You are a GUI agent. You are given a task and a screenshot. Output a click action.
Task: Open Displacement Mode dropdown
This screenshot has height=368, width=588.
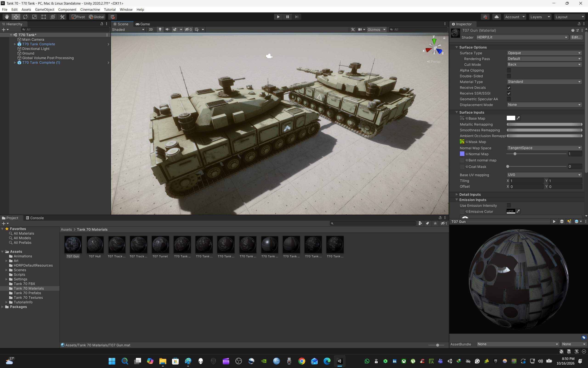click(544, 105)
